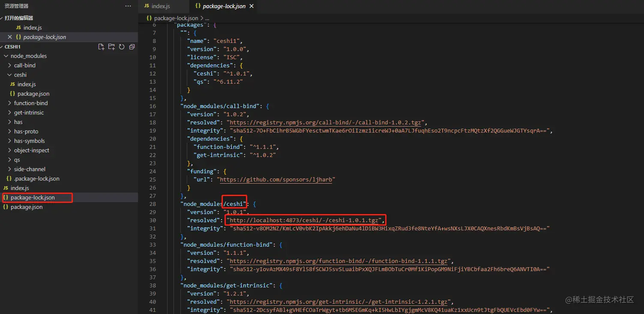
Task: Click the "funding" key
Action: 202,172
